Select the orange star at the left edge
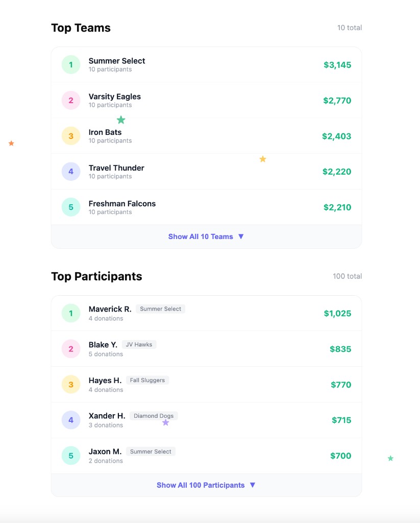This screenshot has width=420, height=523. [x=11, y=144]
